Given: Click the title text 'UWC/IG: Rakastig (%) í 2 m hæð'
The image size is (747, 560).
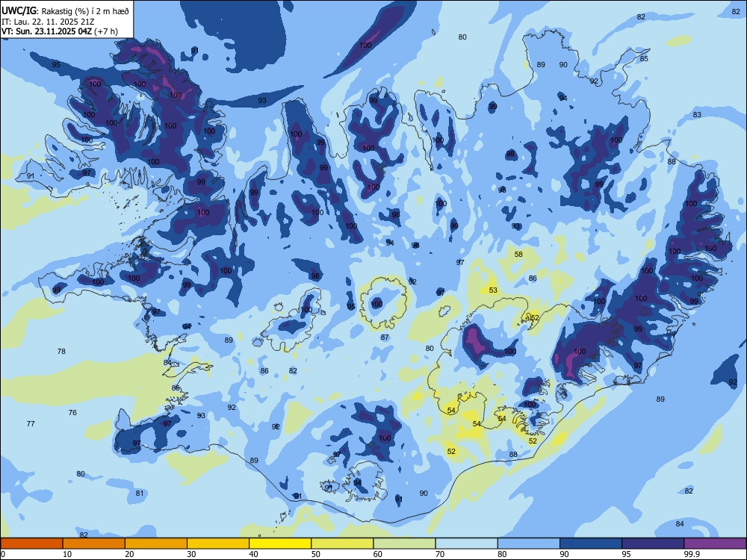Looking at the screenshot, I should coord(65,11).
